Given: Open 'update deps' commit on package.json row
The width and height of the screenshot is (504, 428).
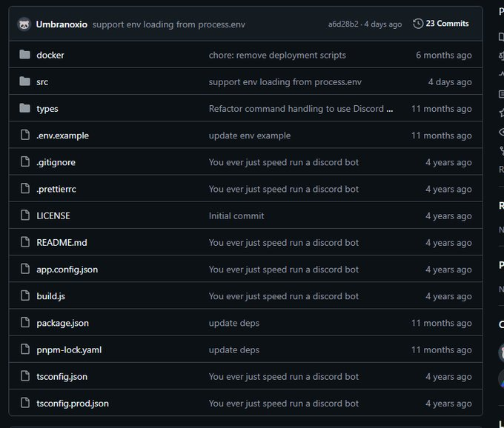Looking at the screenshot, I should point(234,323).
